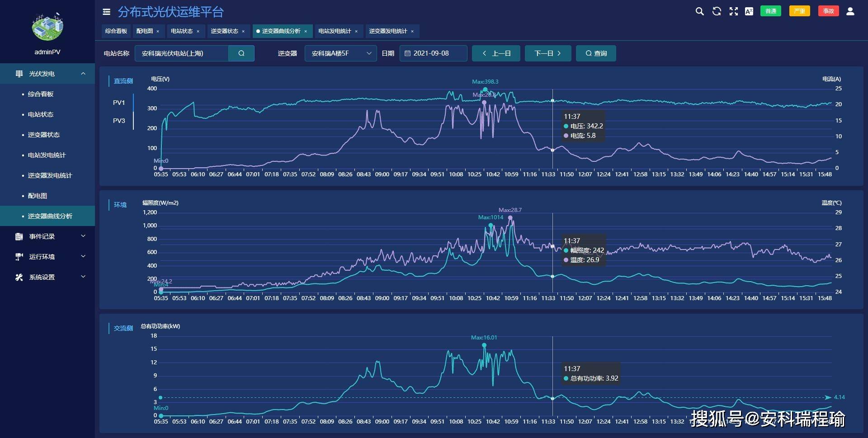Click the platform logo image
The height and width of the screenshot is (438, 868).
click(47, 26)
